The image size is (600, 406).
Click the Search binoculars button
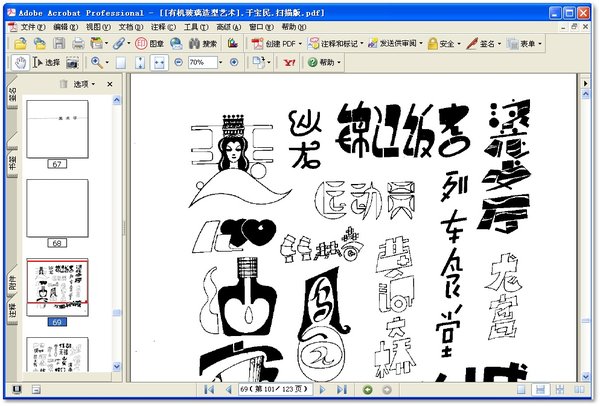203,44
